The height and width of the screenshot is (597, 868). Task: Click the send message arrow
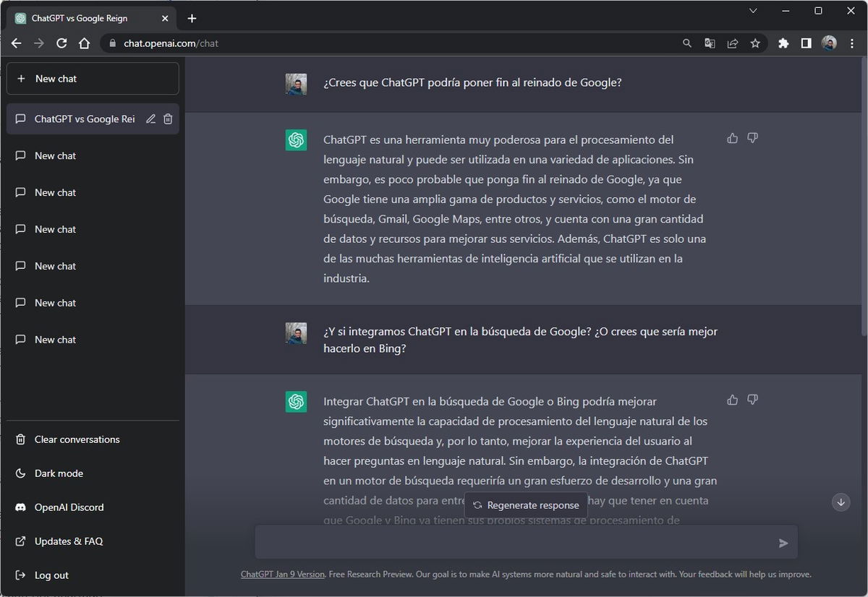pos(783,543)
